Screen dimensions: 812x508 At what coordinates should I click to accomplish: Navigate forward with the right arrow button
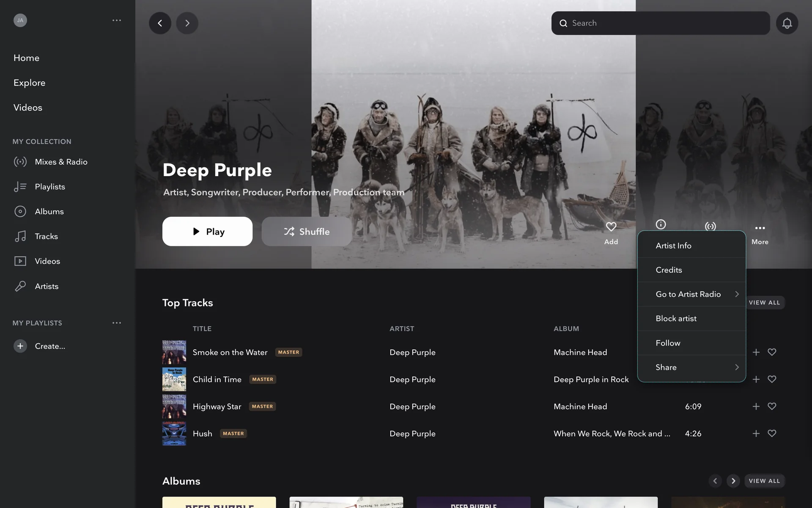(x=187, y=23)
